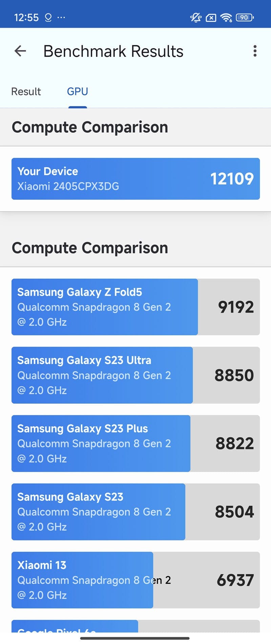271x644 pixels.
Task: Tap the Samsung Galaxy S23 comparison bar
Action: tap(135, 512)
